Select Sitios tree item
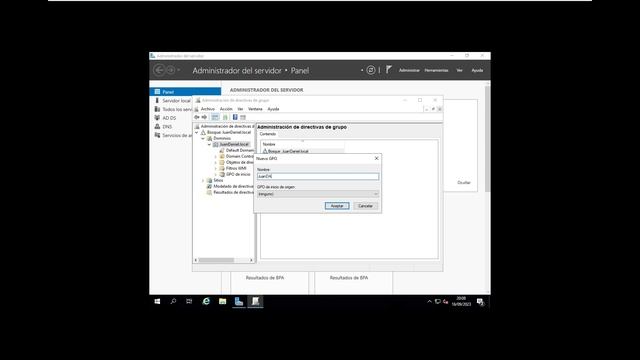Viewport: 640px width, 360px height. [218, 180]
